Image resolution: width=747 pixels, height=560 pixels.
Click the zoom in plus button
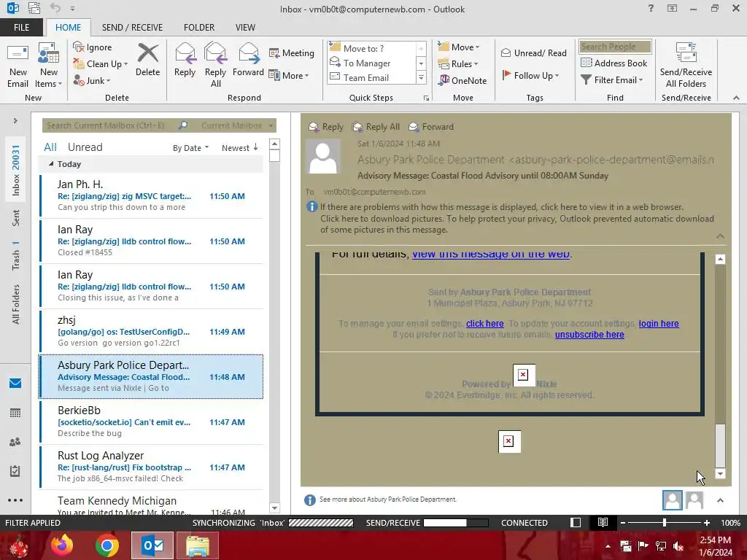point(706,523)
